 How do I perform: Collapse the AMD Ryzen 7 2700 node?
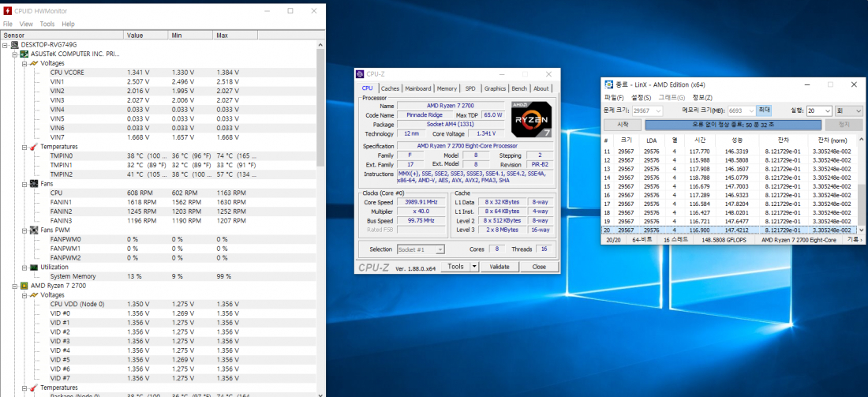pyautogui.click(x=16, y=286)
